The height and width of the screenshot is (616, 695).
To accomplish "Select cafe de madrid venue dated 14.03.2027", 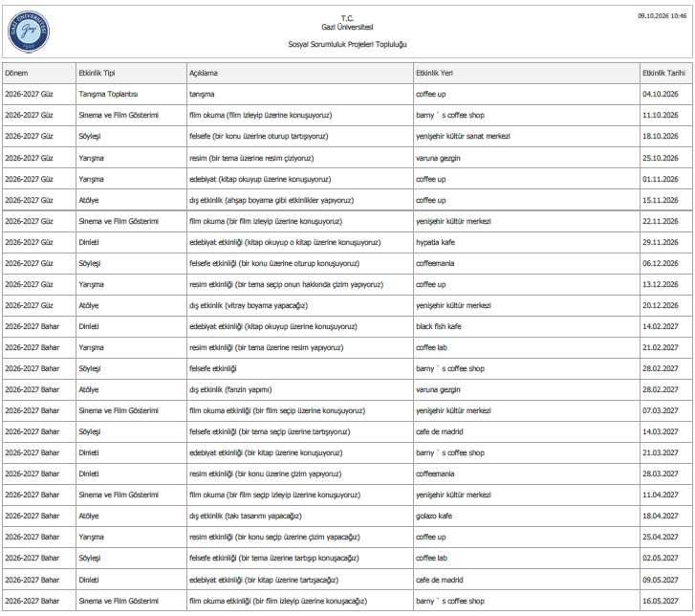I will tap(527, 432).
